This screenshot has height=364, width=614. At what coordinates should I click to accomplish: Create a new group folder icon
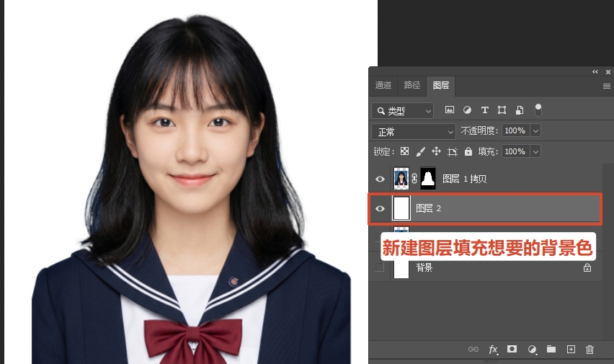pos(551,349)
